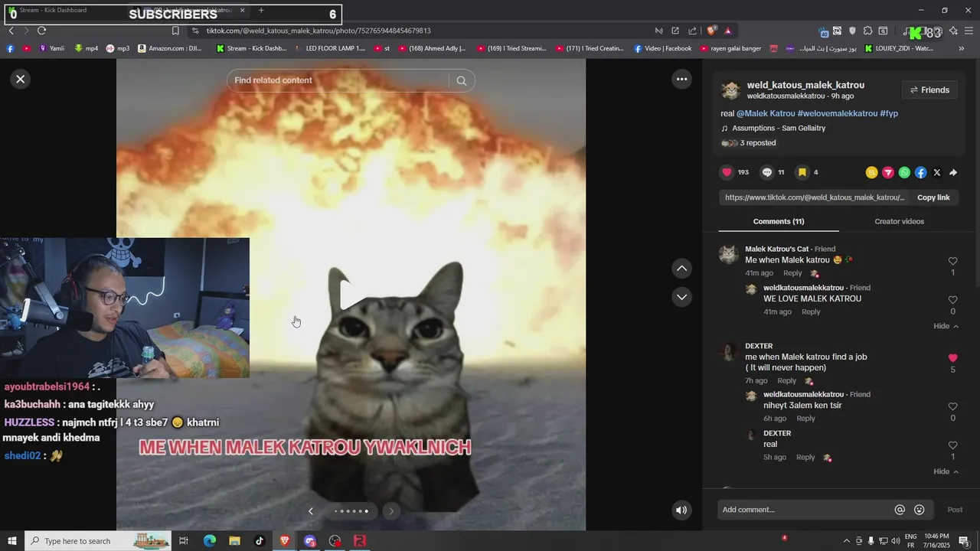Open the emoji picker in comment box
The height and width of the screenshot is (551, 980).
tap(920, 510)
